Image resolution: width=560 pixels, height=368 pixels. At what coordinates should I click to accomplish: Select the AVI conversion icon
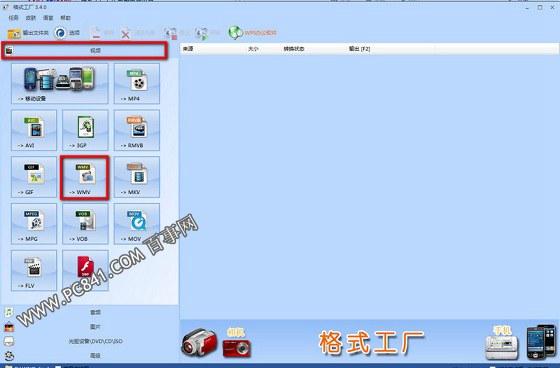[34, 130]
